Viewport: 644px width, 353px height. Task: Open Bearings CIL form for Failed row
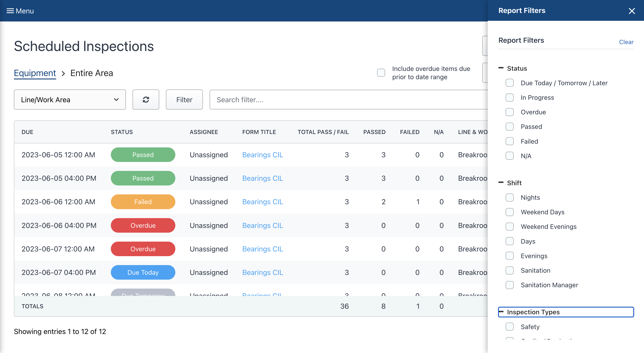pyautogui.click(x=262, y=202)
